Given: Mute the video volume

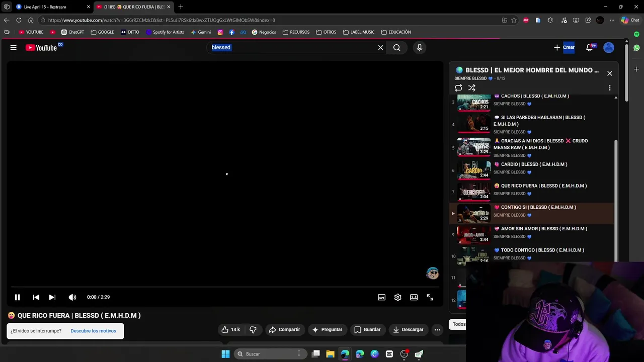Looking at the screenshot, I should [72, 297].
